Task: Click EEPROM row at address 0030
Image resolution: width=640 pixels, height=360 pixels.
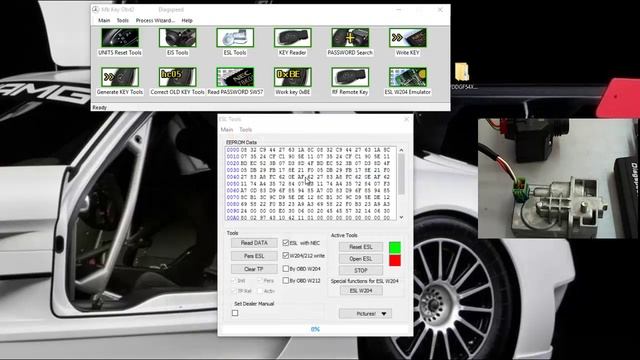Action: pyautogui.click(x=309, y=170)
